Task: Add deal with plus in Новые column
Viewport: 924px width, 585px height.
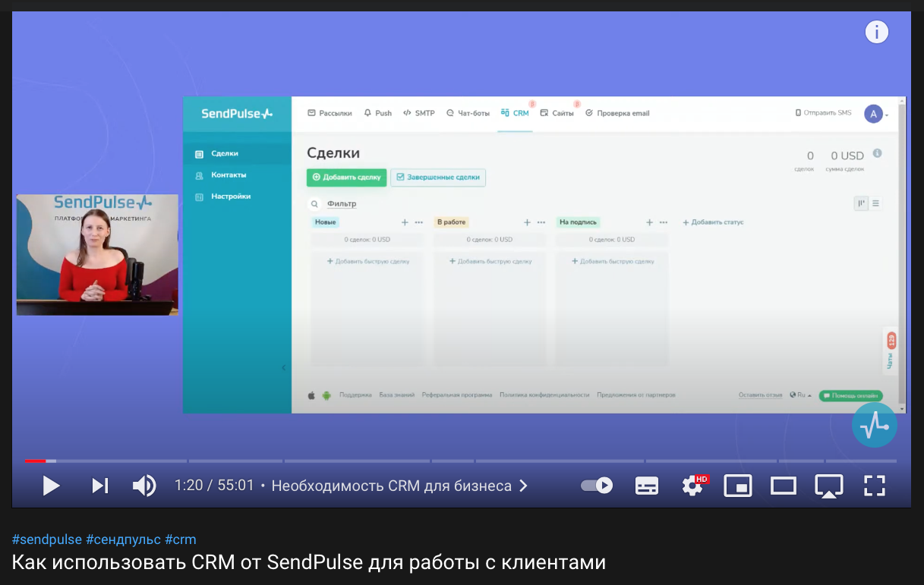Action: tap(405, 222)
